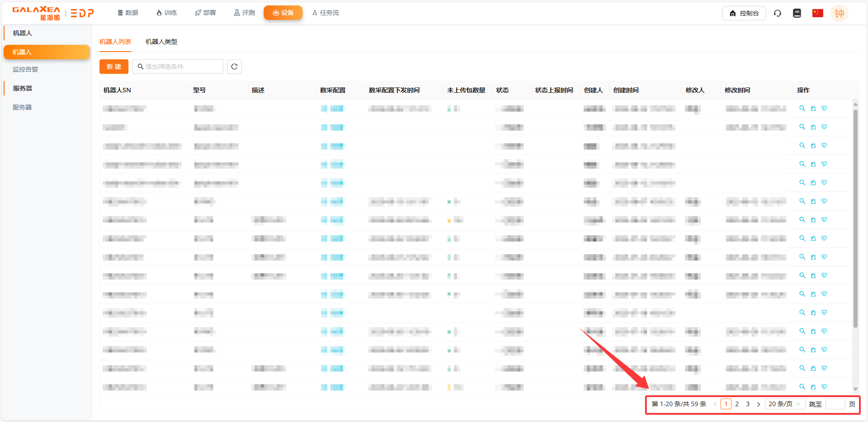This screenshot has height=422, width=868.
Task: Click the alarm siren icon in first row
Action: [813, 108]
